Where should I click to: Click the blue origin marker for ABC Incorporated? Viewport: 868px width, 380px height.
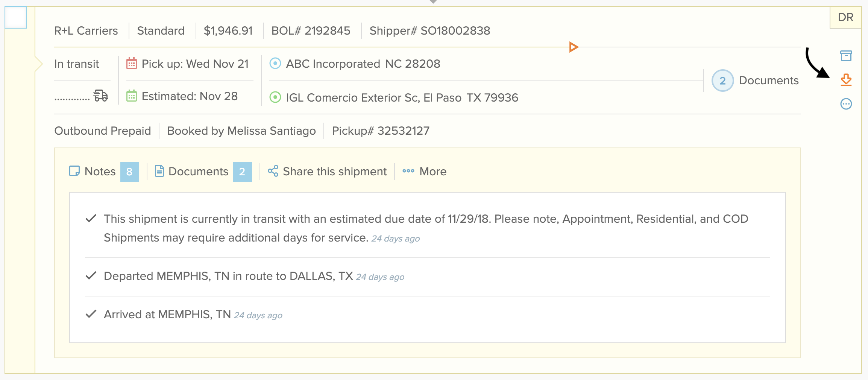coord(275,63)
